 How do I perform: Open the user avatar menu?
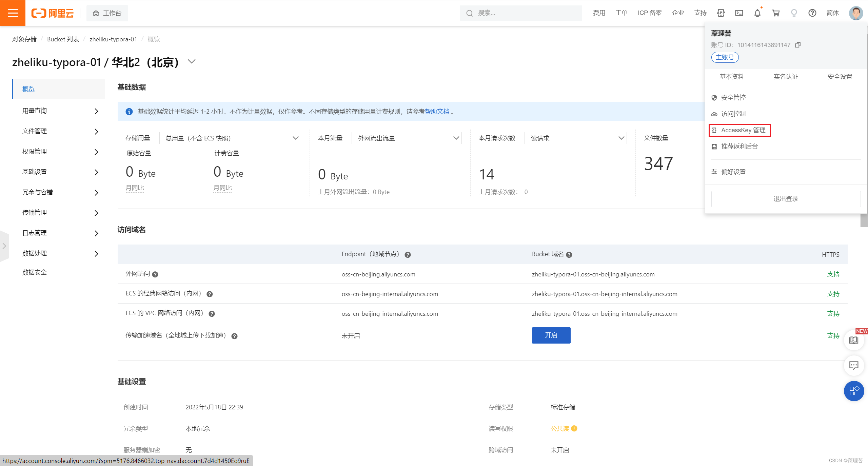(856, 13)
